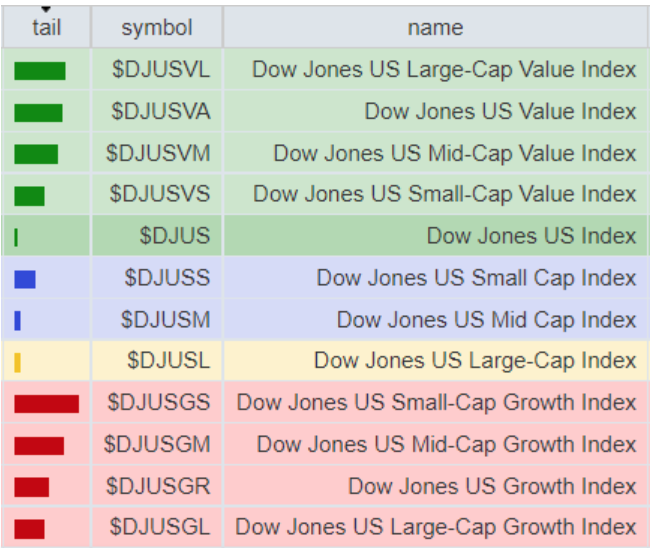
Task: Select the green tail bar for $DJUSVA
Action: pos(39,113)
